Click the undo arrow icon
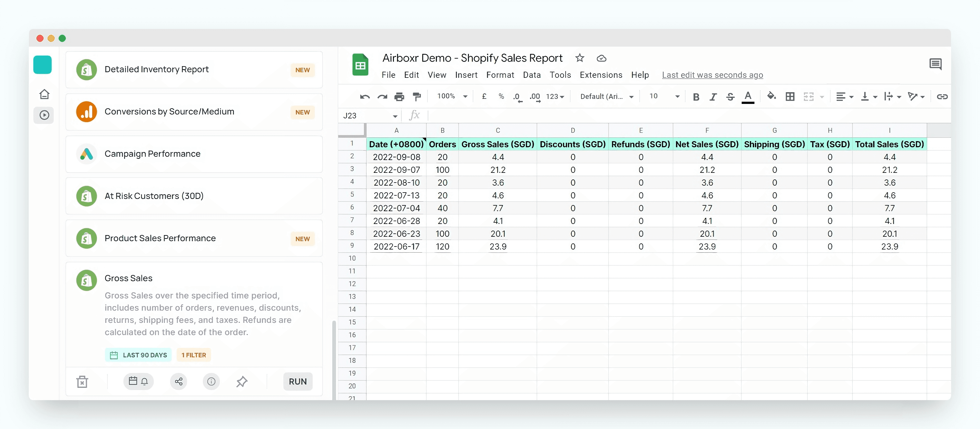Screen dimensions: 980x429 point(364,97)
